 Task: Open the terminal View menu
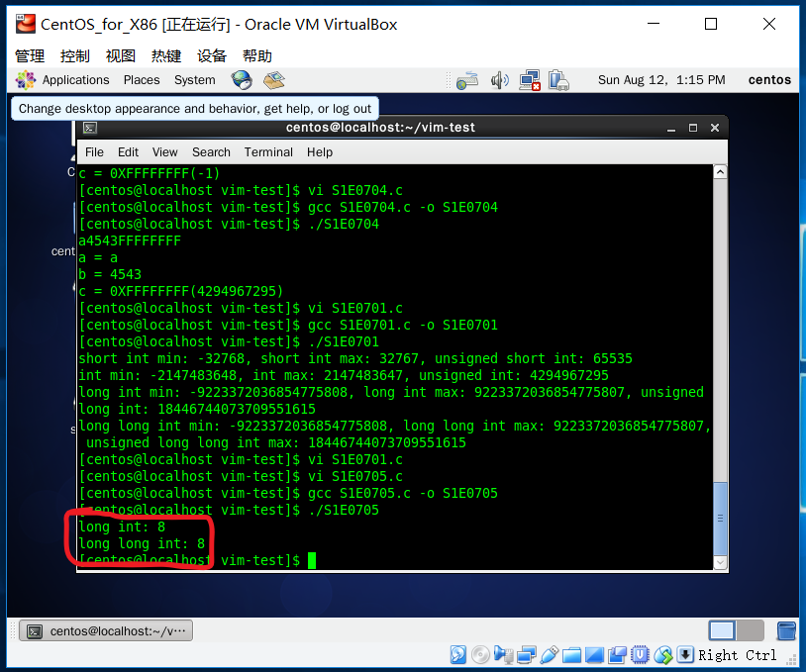coord(164,152)
